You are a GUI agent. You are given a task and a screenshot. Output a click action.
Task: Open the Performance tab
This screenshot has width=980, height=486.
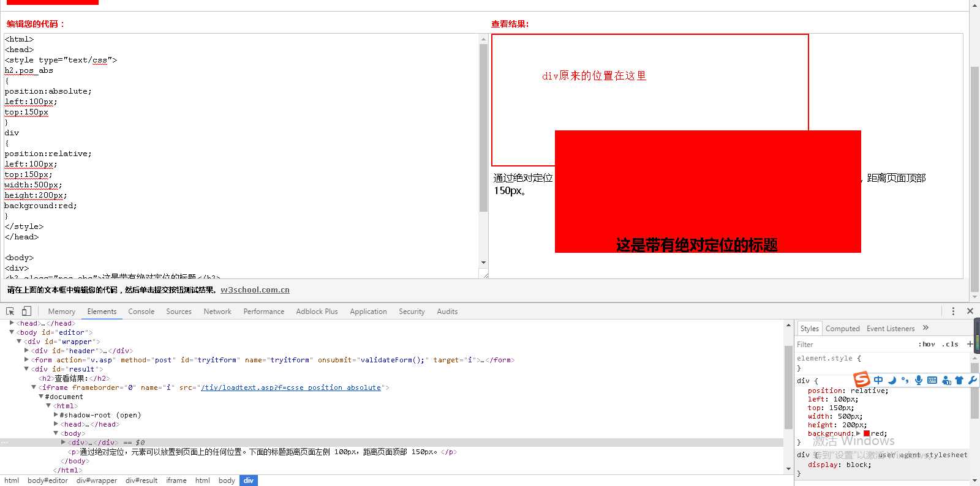coord(264,312)
